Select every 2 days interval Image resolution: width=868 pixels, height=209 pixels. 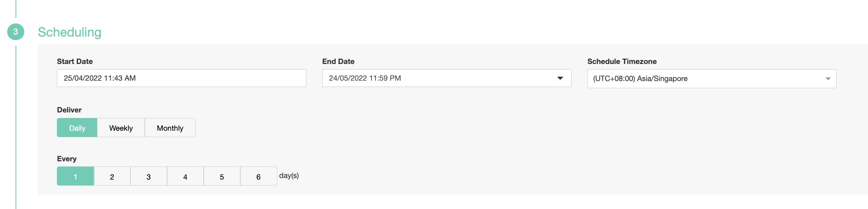click(112, 176)
